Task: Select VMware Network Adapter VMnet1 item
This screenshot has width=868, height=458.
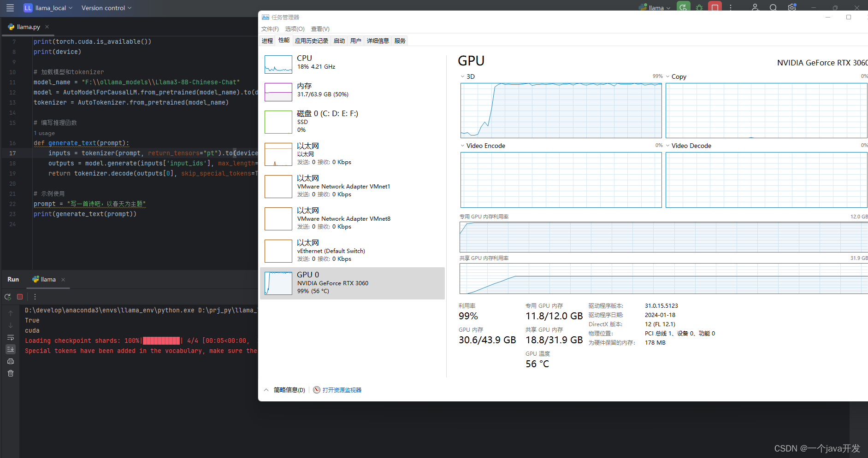Action: point(352,186)
